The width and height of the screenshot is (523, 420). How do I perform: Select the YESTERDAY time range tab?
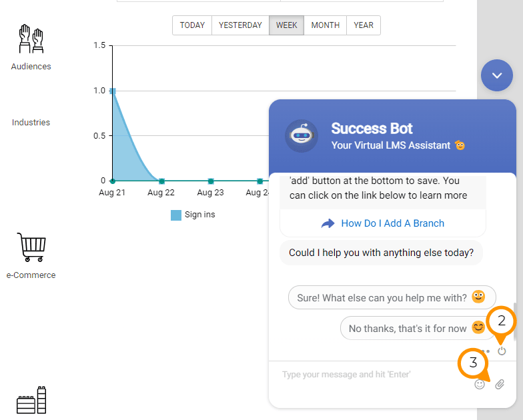click(x=240, y=25)
